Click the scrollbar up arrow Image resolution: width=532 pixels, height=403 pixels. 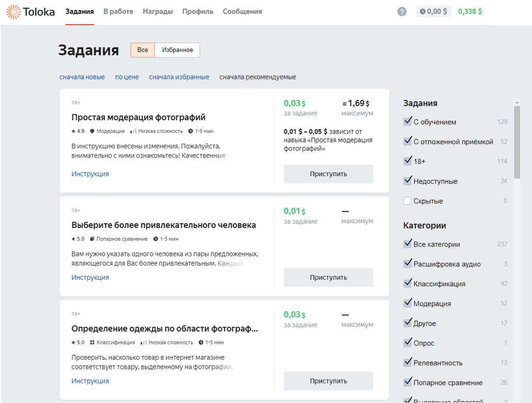click(517, 103)
